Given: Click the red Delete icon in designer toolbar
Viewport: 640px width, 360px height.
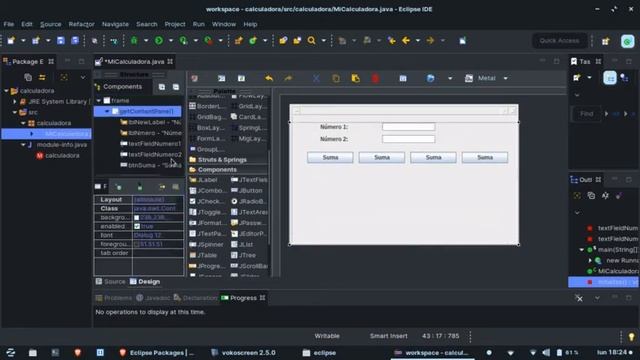Looking at the screenshot, I should [x=375, y=78].
